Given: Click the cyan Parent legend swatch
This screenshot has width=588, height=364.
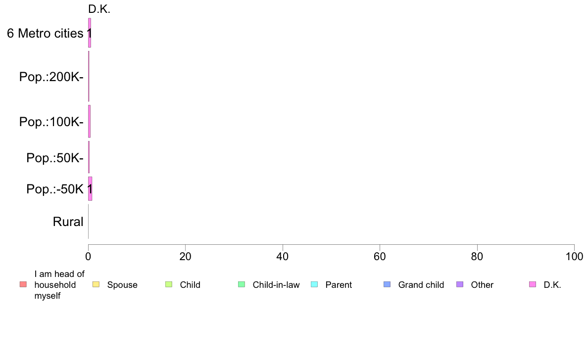Looking at the screenshot, I should tap(314, 284).
